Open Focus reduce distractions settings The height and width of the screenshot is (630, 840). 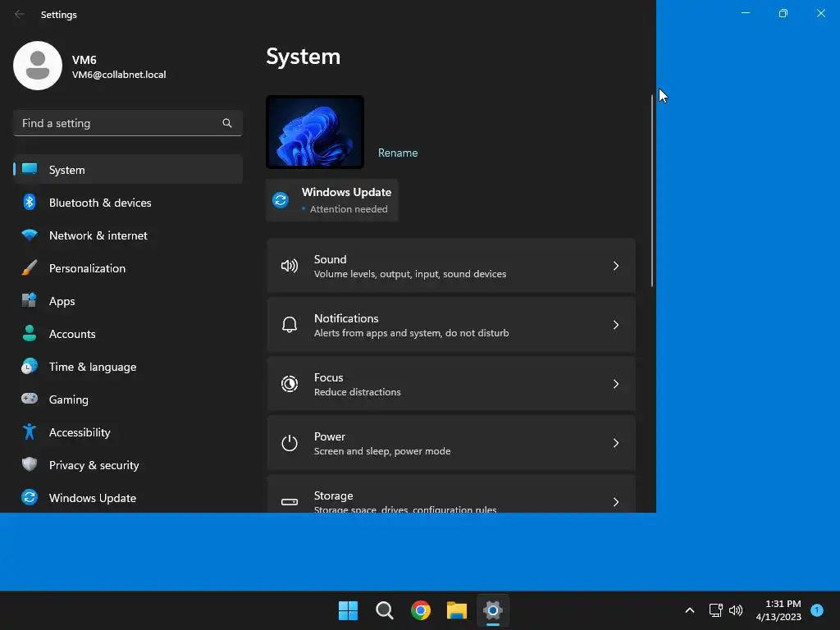(451, 384)
